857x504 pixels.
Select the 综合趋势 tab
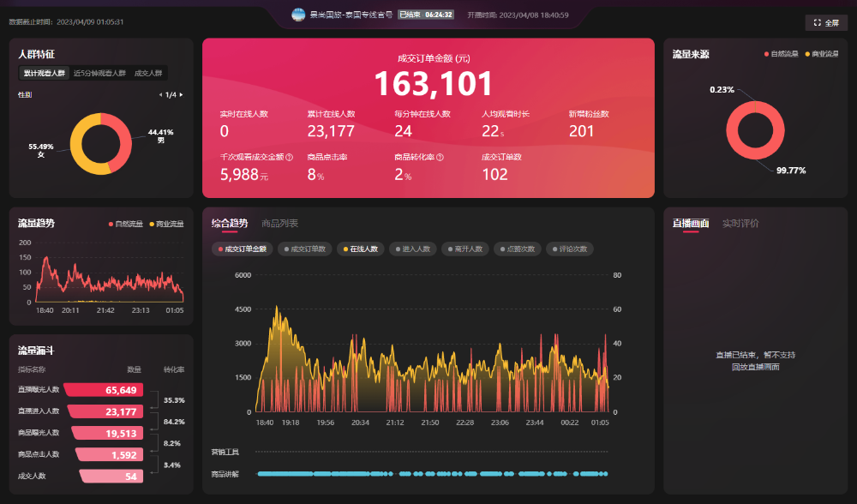point(230,224)
